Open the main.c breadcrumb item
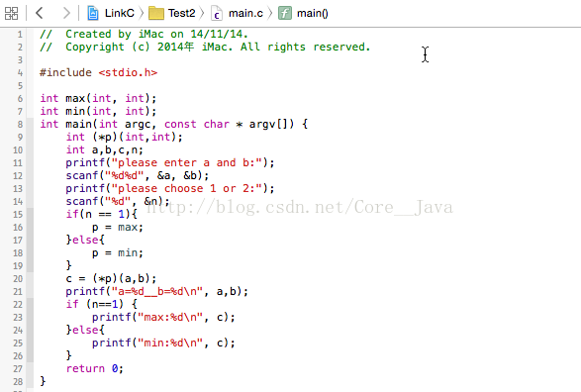 pyautogui.click(x=245, y=13)
